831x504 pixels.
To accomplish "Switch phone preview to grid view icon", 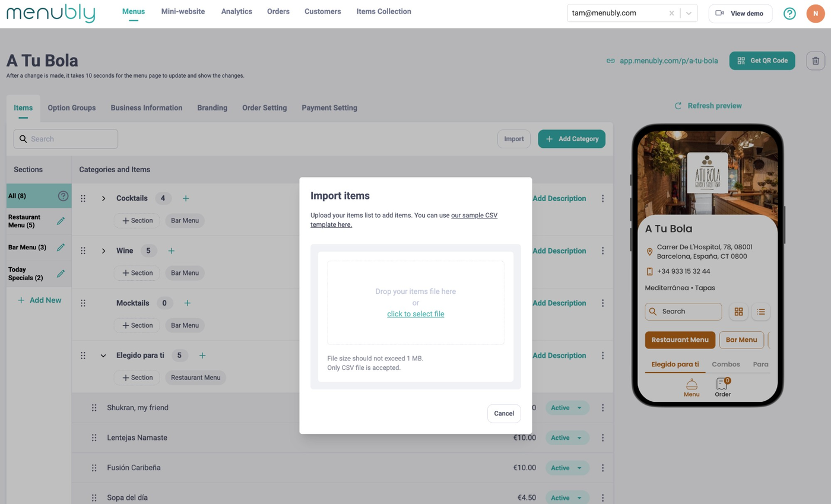I will tap(738, 312).
